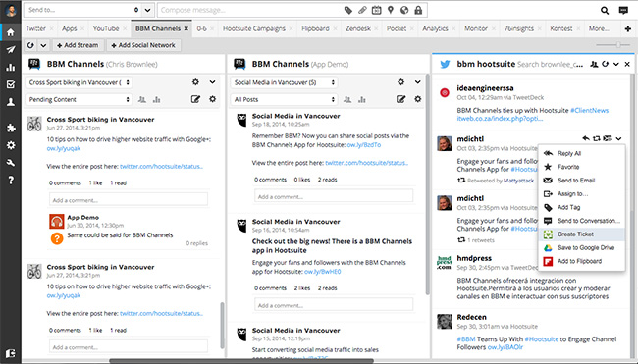Click compose post icon in App Demo stream
Image resolution: width=638 pixels, height=364 pixels.
click(400, 99)
